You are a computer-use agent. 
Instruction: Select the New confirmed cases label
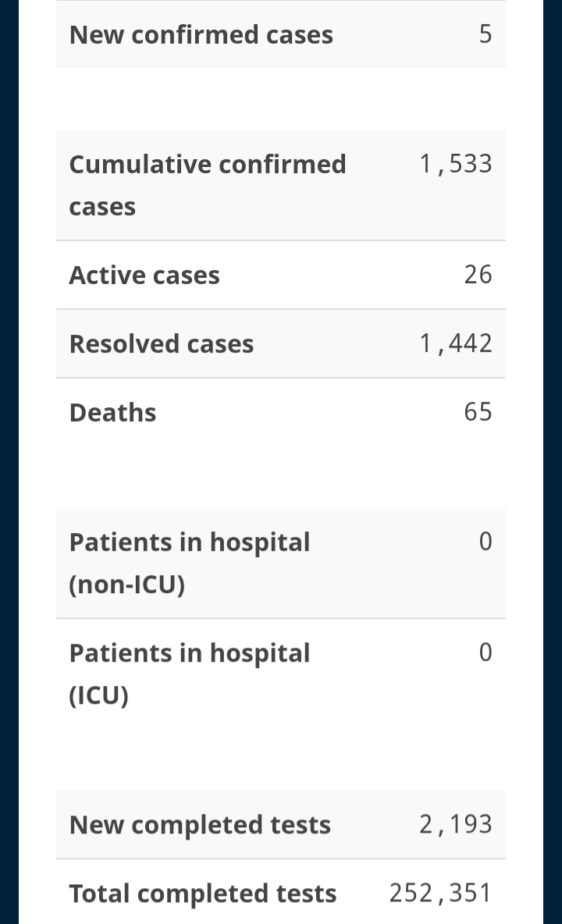[201, 34]
